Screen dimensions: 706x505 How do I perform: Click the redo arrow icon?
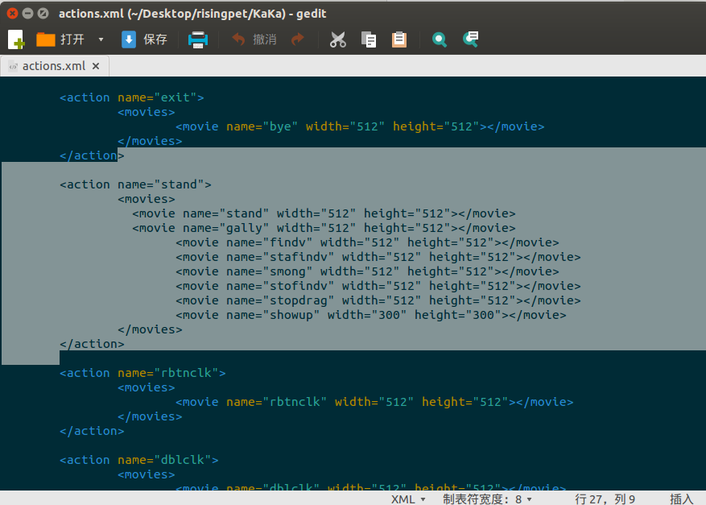(297, 40)
